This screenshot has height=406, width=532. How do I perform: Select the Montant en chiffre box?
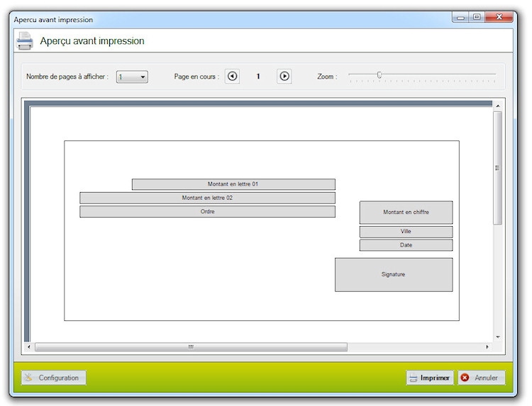[406, 212]
